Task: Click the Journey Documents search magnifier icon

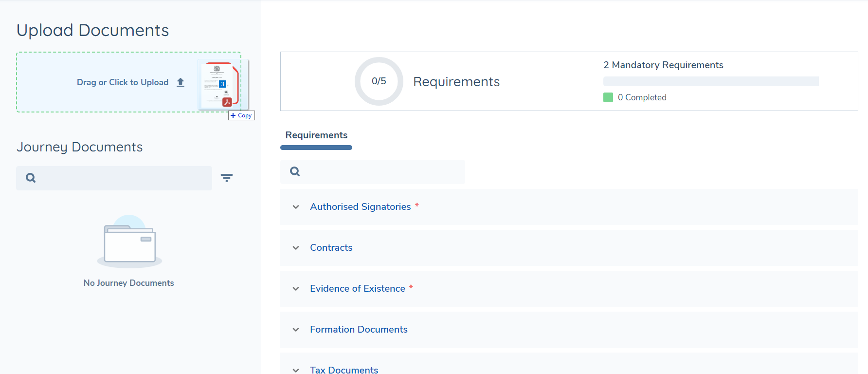Action: click(31, 178)
